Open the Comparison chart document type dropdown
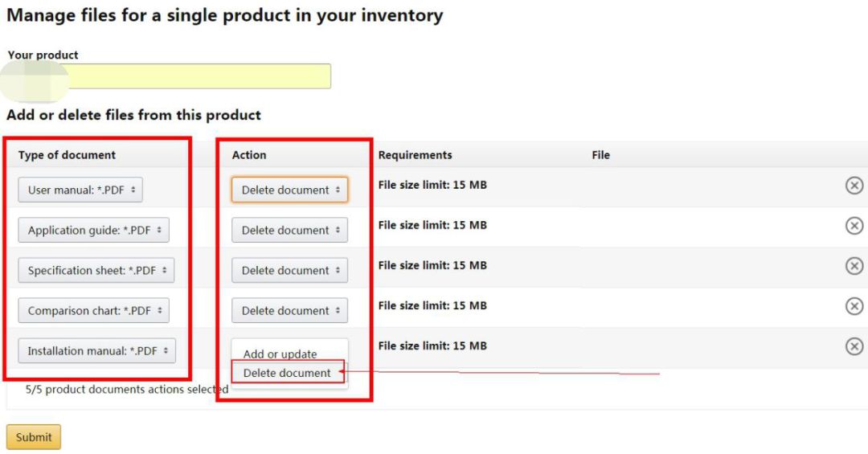This screenshot has height=454, width=868. 93,311
